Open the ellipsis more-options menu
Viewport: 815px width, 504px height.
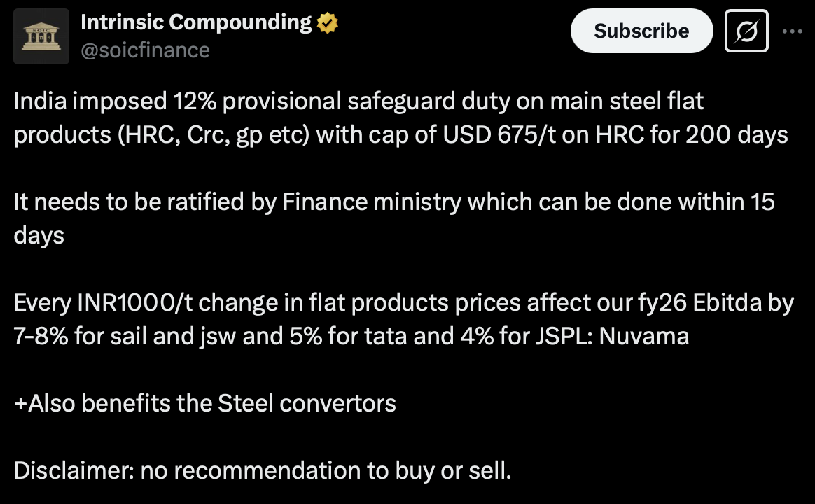(792, 31)
